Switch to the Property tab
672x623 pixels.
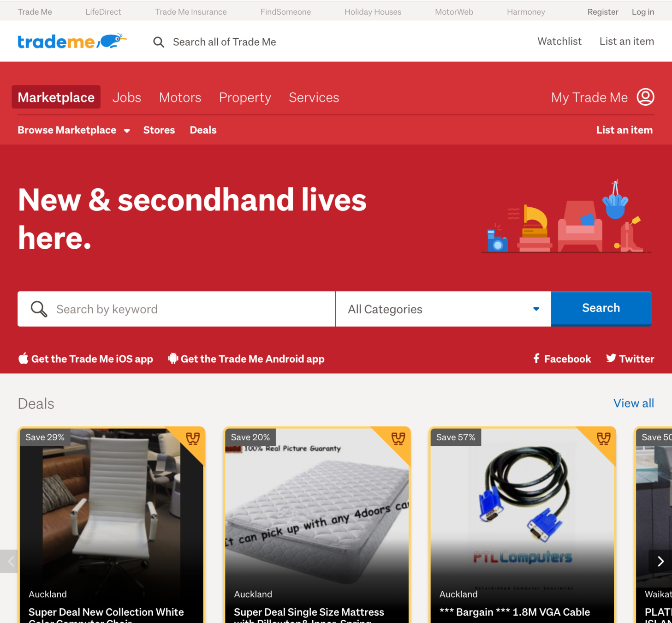(x=245, y=97)
